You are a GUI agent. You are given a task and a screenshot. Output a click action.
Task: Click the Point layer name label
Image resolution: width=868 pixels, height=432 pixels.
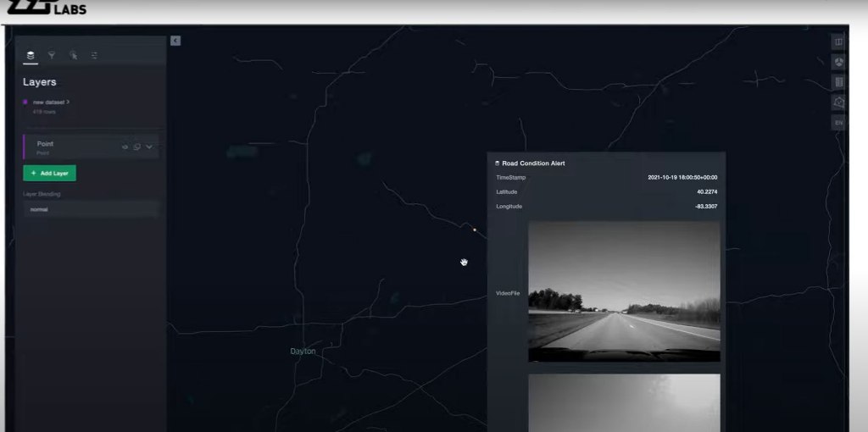(46, 144)
